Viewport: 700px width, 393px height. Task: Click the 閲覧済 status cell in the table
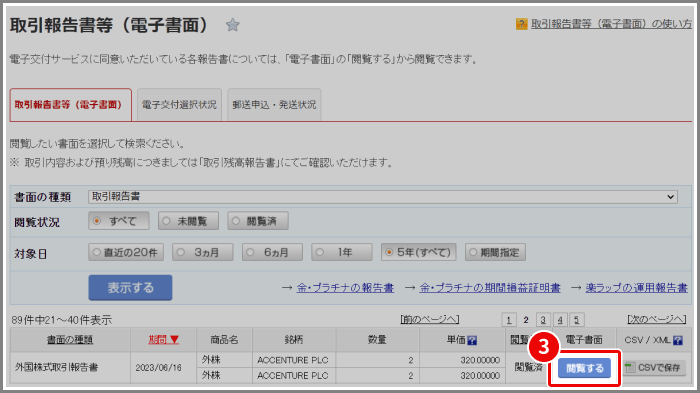(x=529, y=367)
